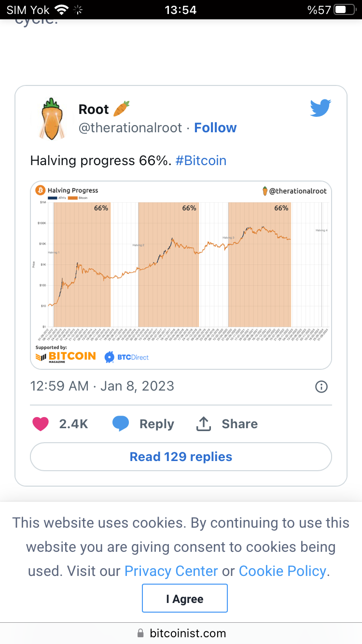Viewport: 362px width, 644px height.
Task: Open the Halving Progress chart image
Action: click(181, 275)
